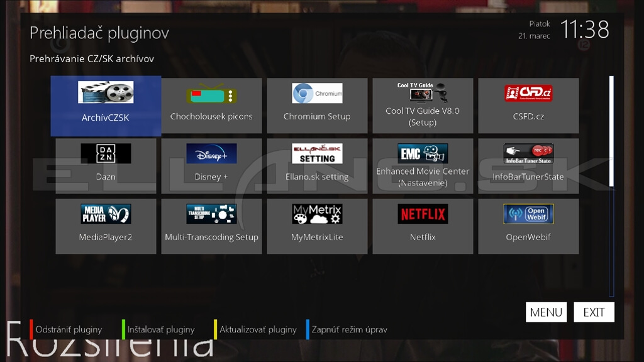Image resolution: width=644 pixels, height=362 pixels.
Task: Click the blue color key marker
Action: (x=308, y=329)
